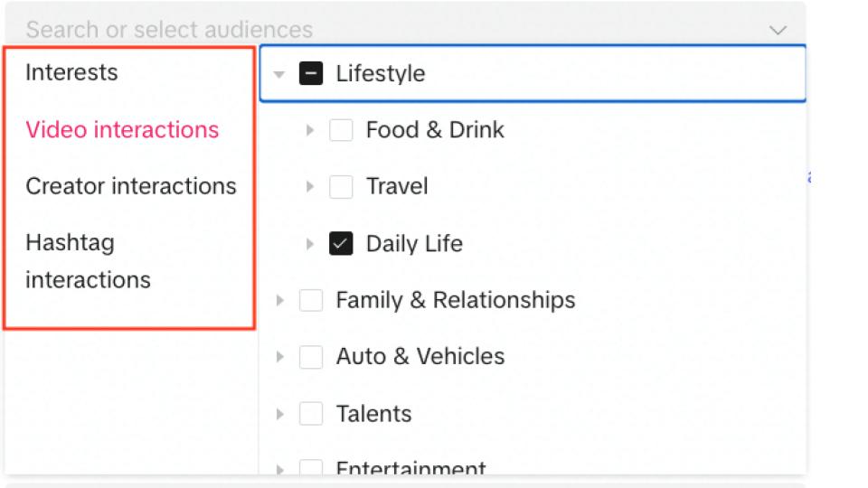Screen dimensions: 868x488
Task: Open the audience search dropdown chevron
Action: click(x=778, y=30)
